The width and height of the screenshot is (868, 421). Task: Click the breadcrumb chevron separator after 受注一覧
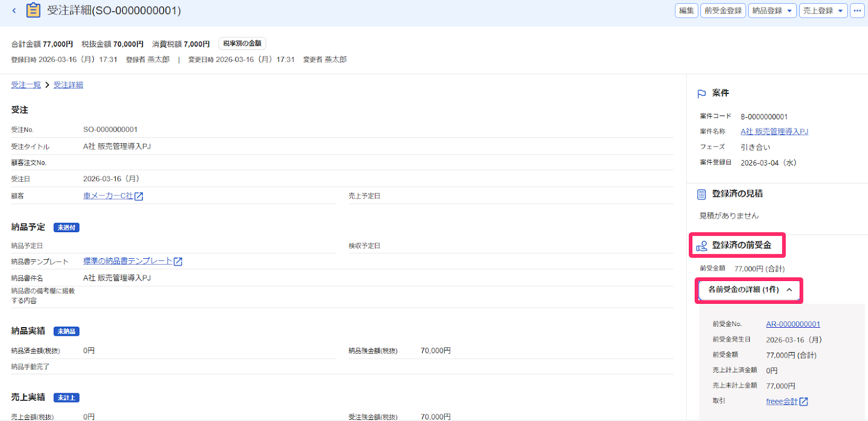47,85
